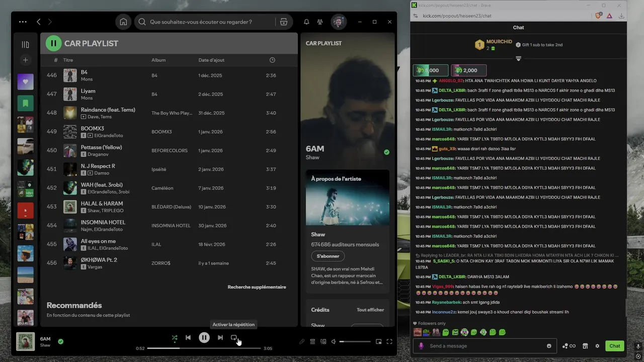Open the '6AM' title in Now Playing panel
Image resolution: width=644 pixels, height=362 pixels.
(315, 149)
